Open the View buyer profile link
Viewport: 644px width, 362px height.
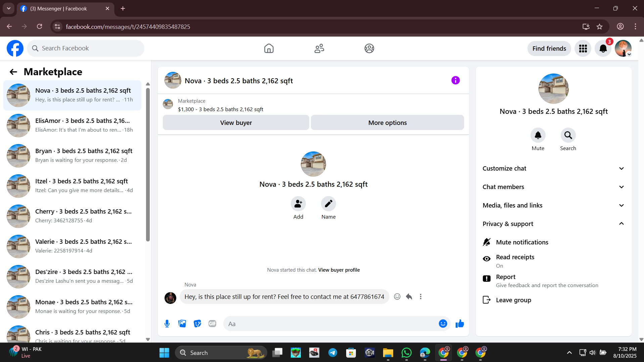(339, 270)
